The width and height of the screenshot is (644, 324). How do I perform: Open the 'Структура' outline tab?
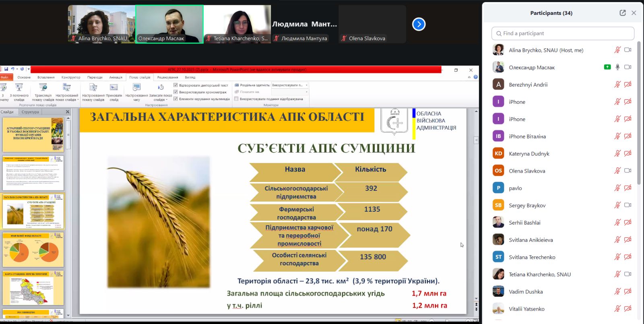(x=30, y=112)
